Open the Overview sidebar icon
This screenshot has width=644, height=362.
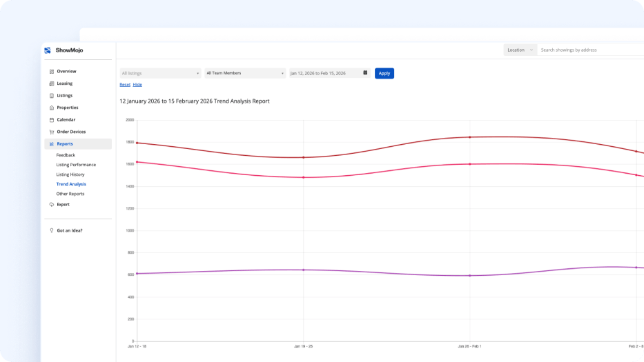pos(51,72)
